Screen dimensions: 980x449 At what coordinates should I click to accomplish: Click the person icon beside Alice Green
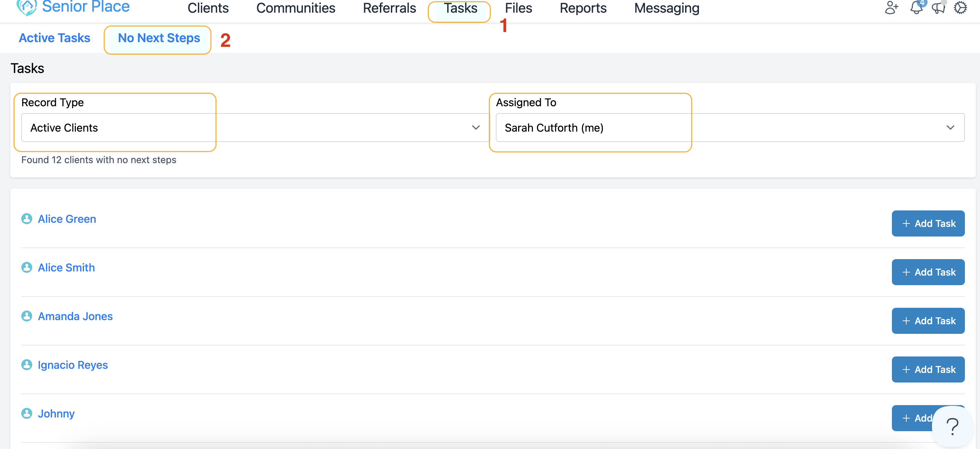point(27,219)
